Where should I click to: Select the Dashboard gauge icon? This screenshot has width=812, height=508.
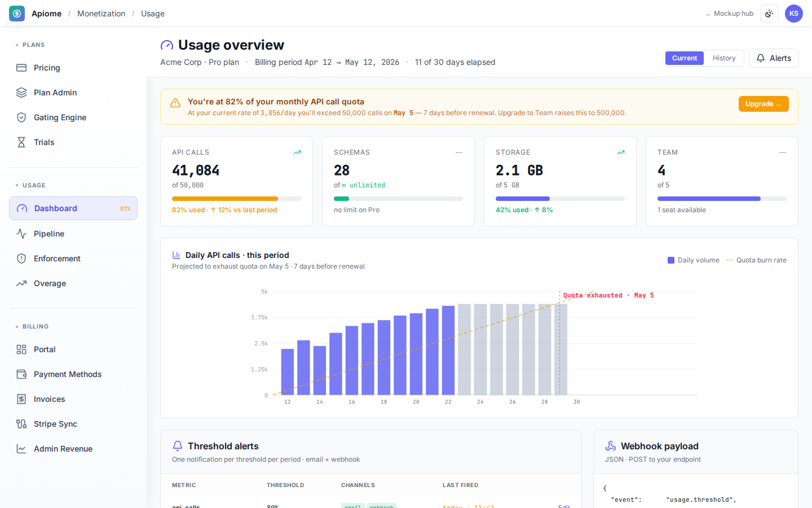coord(22,208)
